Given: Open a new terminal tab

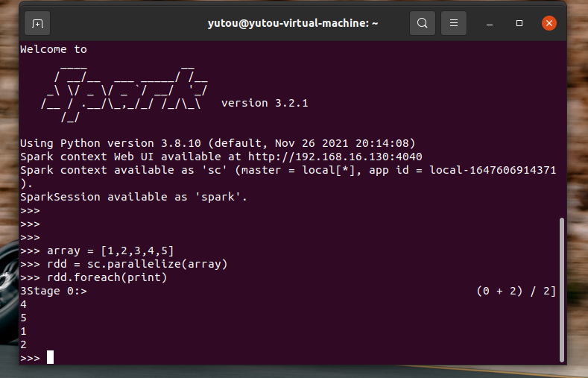Looking at the screenshot, I should click(37, 23).
